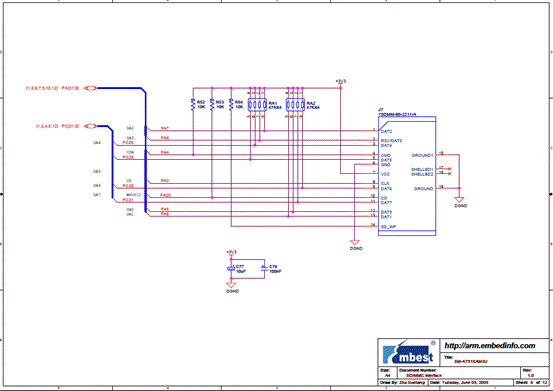Select the +3V3 power symbol above VCC wire

pyautogui.click(x=341, y=82)
